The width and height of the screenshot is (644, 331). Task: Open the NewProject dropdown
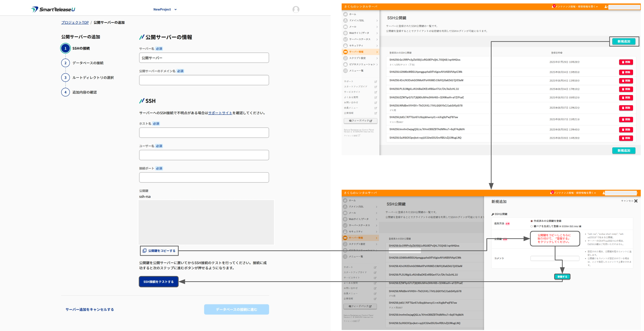[165, 10]
